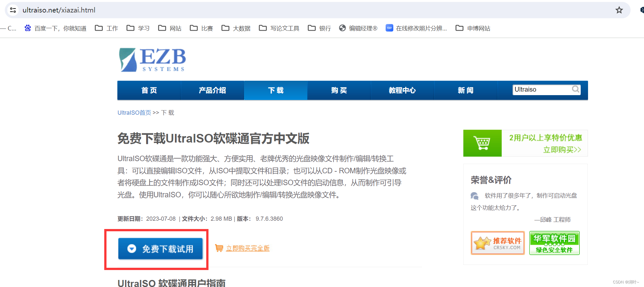Screen dimensions: 644x287
Task: Open the 产品介绍 navigation tab
Action: (212, 90)
